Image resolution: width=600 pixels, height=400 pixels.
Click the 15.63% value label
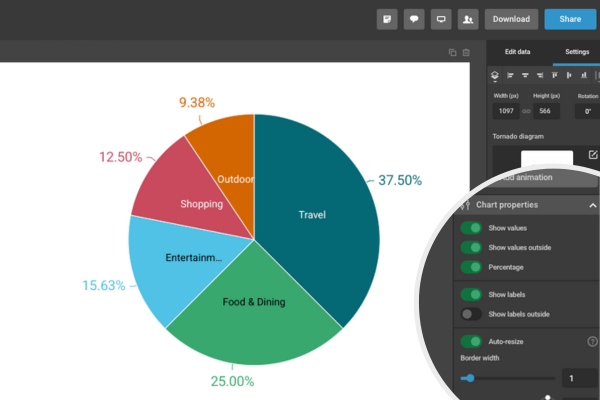click(104, 286)
